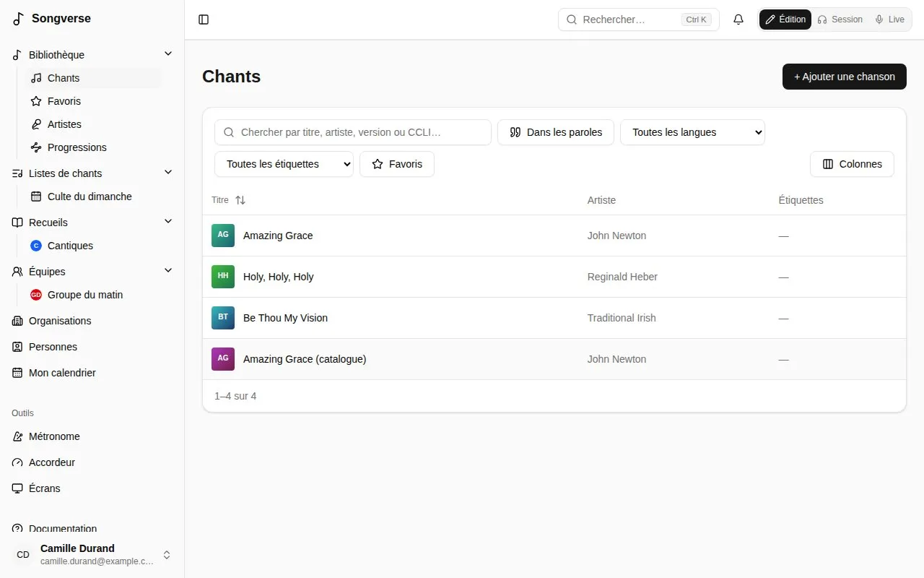Image resolution: width=924 pixels, height=578 pixels.
Task: Click the Mon calendrier calendar icon
Action: (x=17, y=373)
